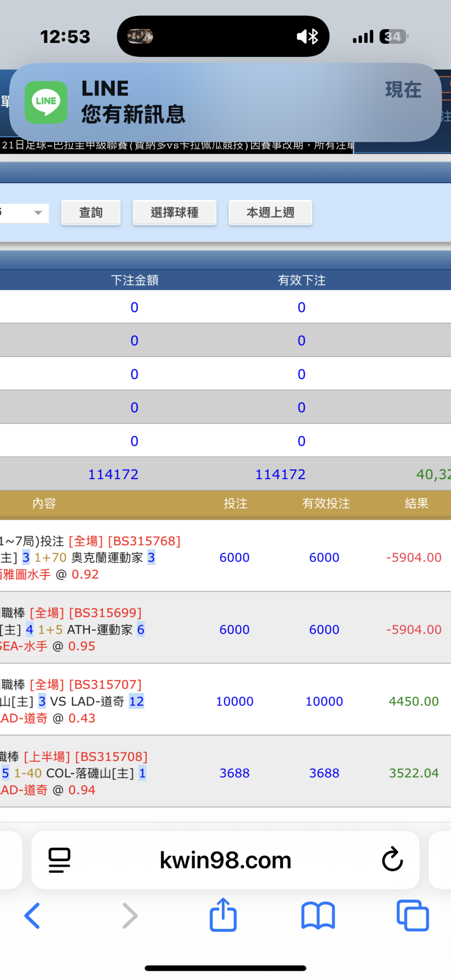Reload the kwin98.com page

(392, 860)
